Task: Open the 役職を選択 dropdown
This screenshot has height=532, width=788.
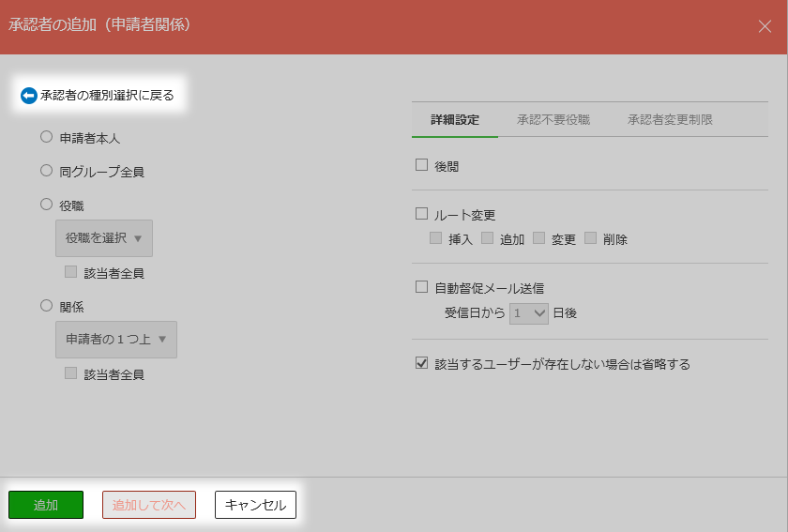Action: [104, 238]
